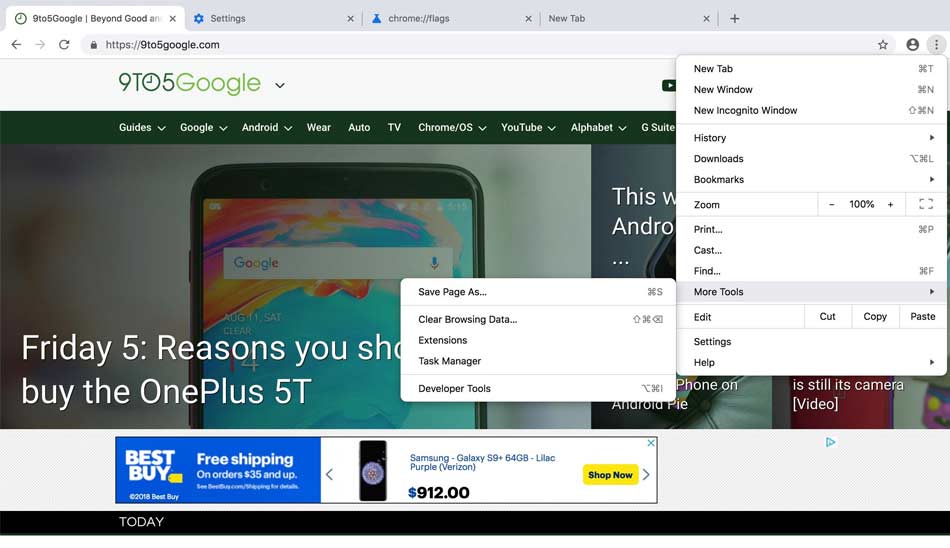Show next product in Best Buy ad
This screenshot has width=950, height=548.
[x=646, y=474]
